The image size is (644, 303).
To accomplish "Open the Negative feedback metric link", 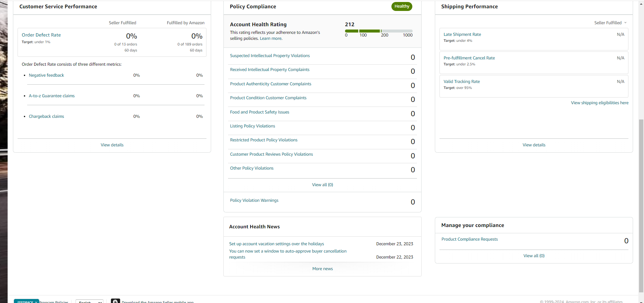I will click(46, 75).
